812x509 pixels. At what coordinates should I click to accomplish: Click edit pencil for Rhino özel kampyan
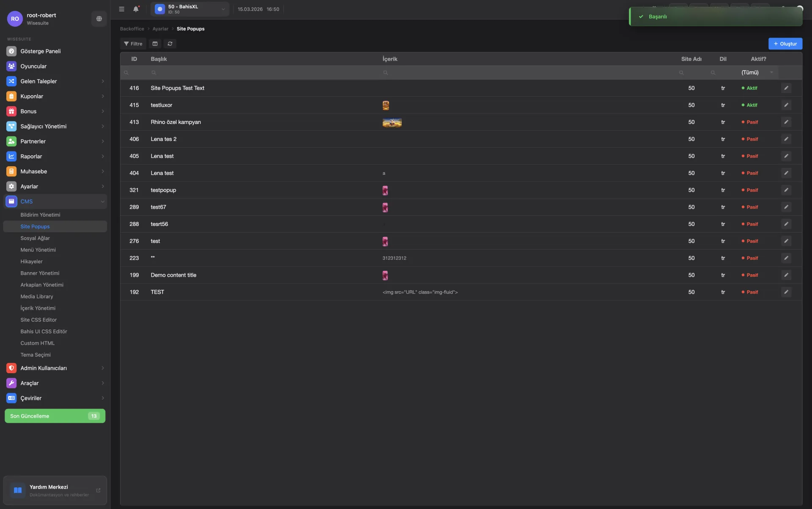point(786,122)
